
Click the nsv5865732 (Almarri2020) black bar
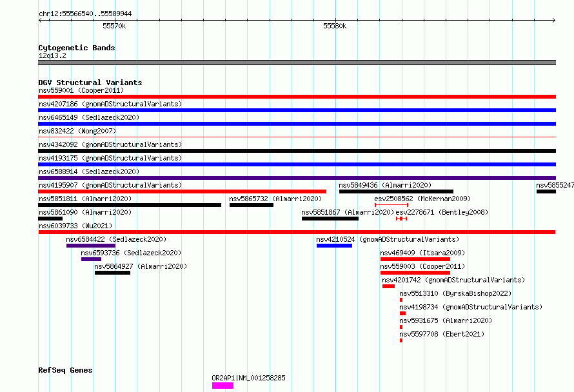[x=252, y=205]
